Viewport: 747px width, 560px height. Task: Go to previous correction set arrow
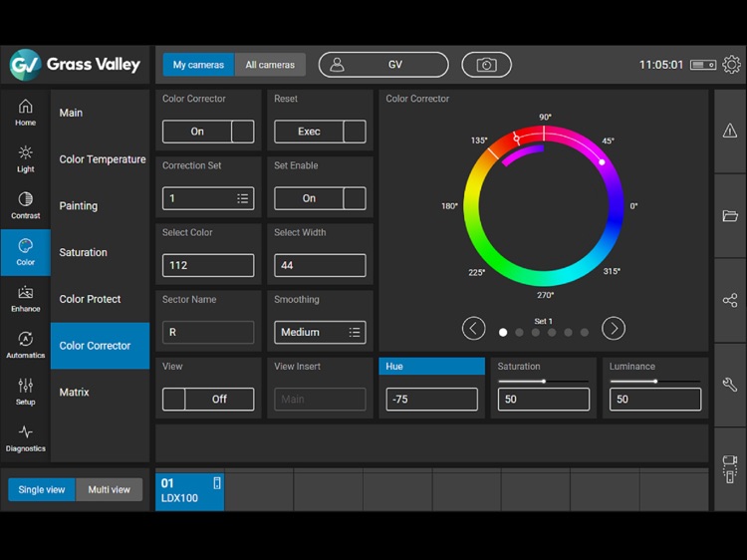(473, 329)
